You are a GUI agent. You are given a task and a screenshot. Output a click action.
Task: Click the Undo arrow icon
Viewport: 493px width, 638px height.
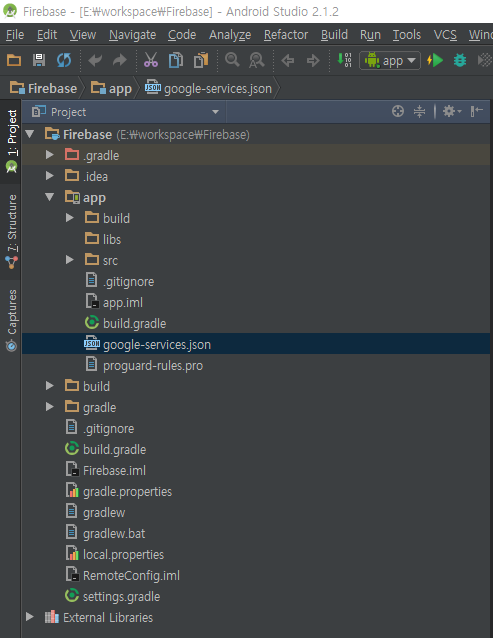pos(95,60)
